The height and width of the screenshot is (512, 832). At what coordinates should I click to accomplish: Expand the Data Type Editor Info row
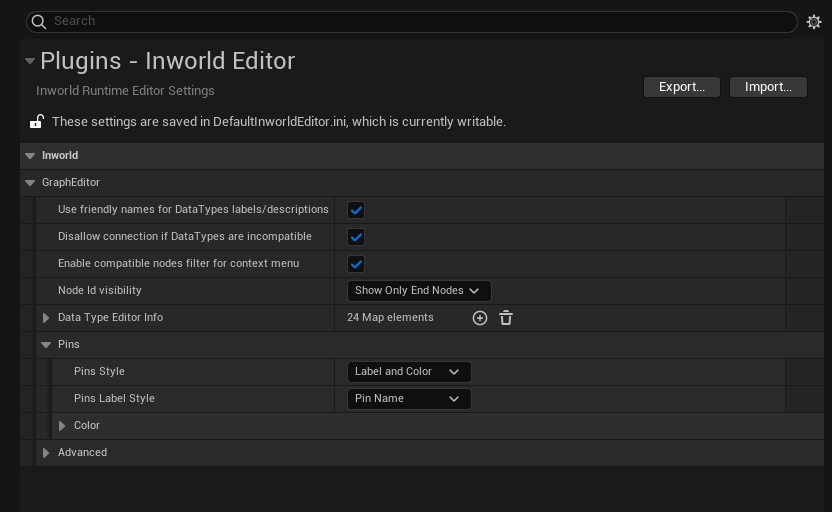[46, 318]
